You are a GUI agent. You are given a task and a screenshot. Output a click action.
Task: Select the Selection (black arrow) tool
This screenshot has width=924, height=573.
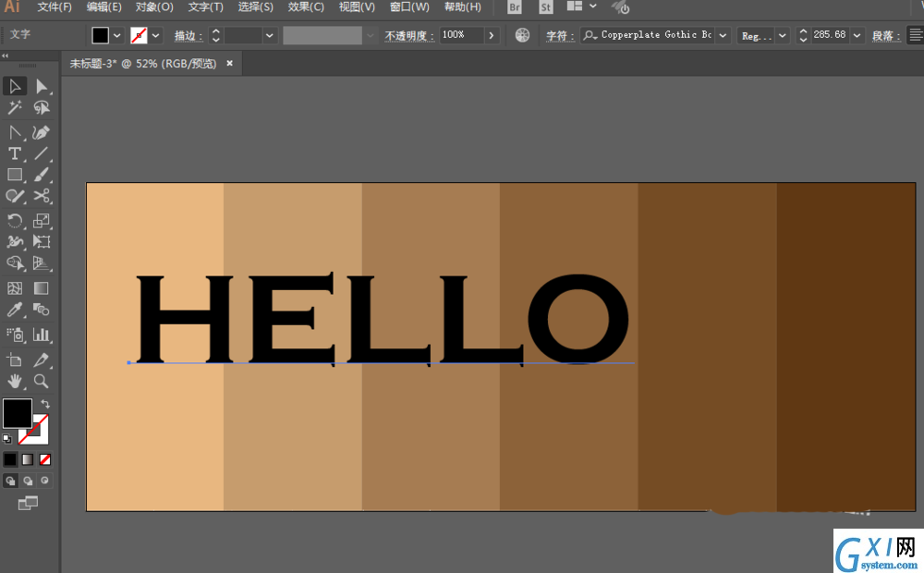15,86
